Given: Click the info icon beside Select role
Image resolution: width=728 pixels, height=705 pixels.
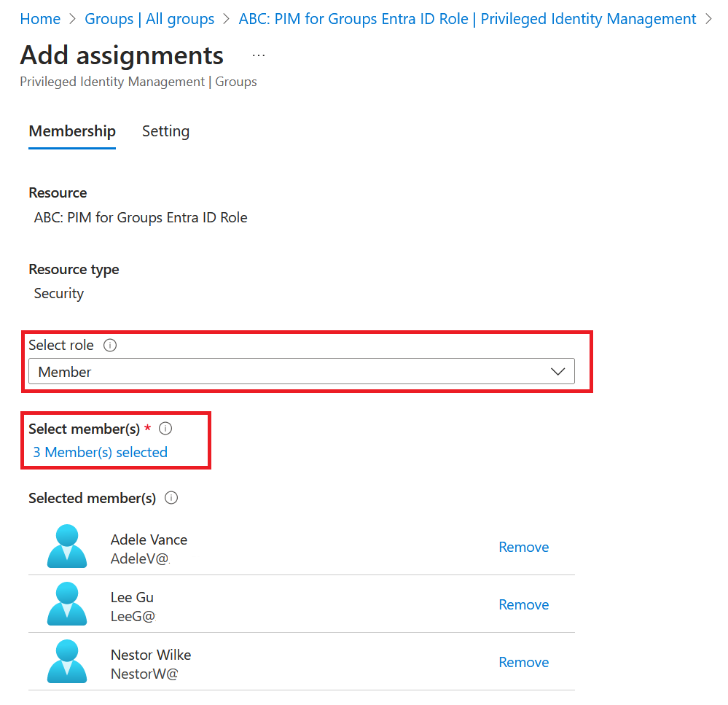Looking at the screenshot, I should point(110,345).
